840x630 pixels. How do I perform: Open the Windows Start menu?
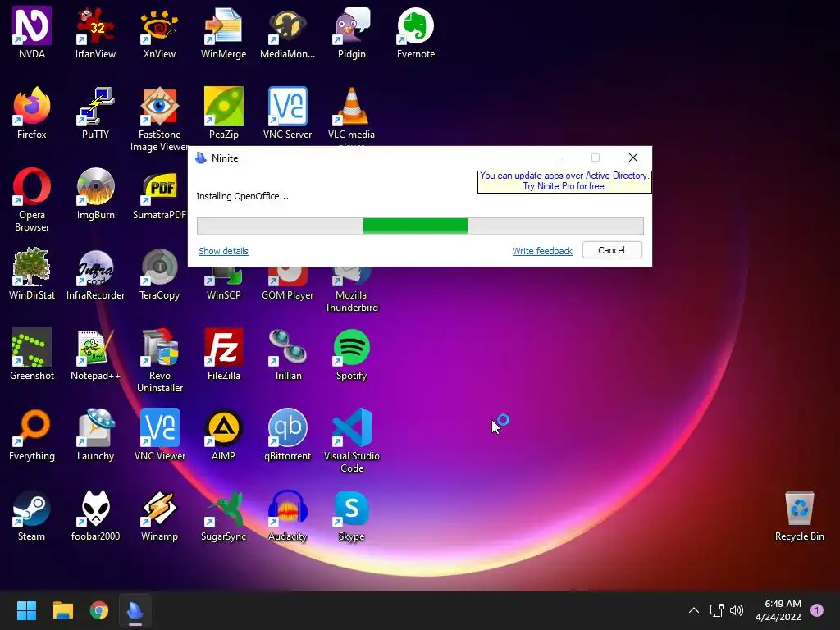26,609
